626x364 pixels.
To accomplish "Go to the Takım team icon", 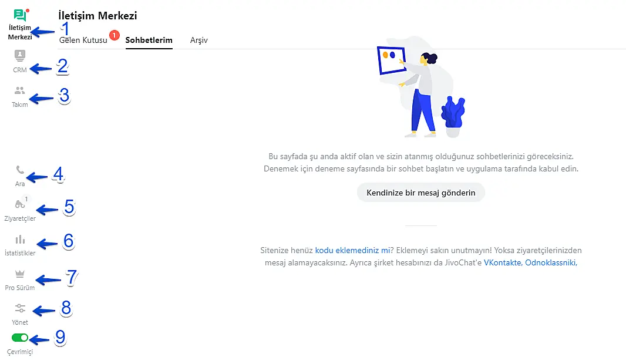I will click(x=20, y=90).
